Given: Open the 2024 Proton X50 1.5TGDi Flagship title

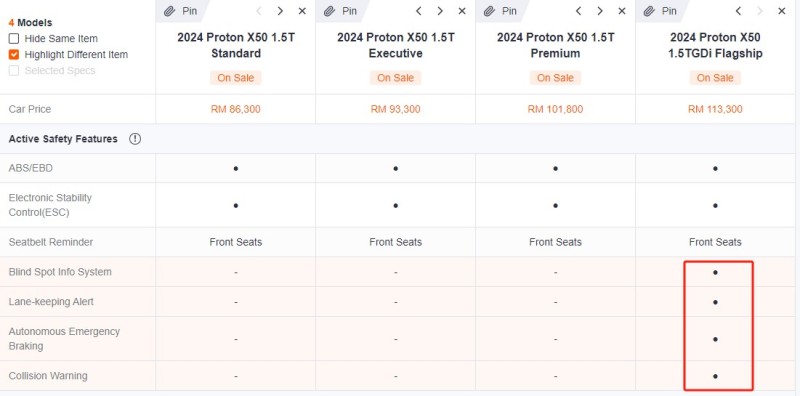Looking at the screenshot, I should [x=715, y=45].
